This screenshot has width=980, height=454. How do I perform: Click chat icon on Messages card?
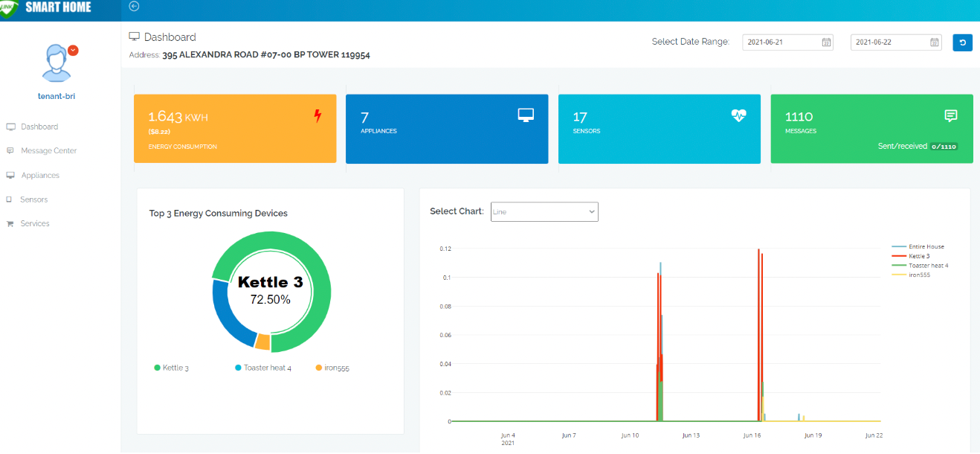950,115
